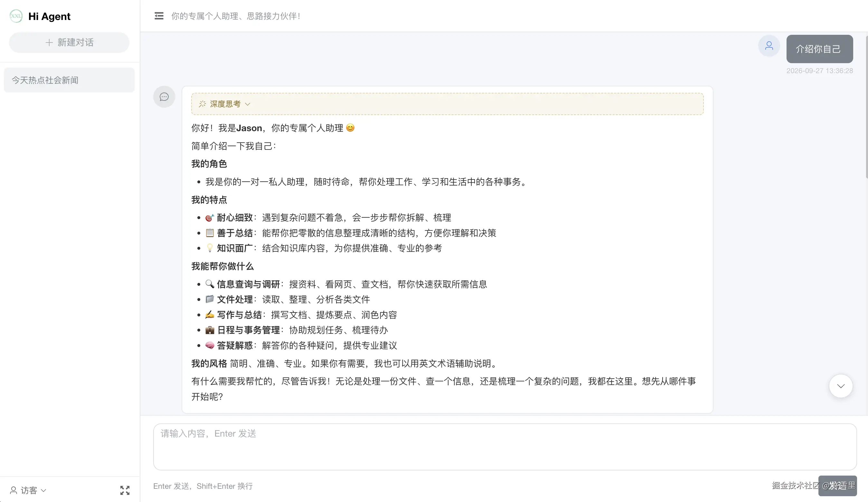
Task: Click the Hi Agent title text
Action: pos(49,16)
